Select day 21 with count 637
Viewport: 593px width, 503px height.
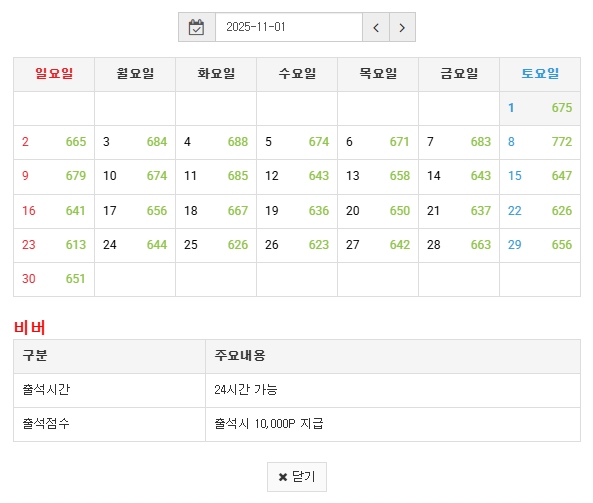(459, 211)
